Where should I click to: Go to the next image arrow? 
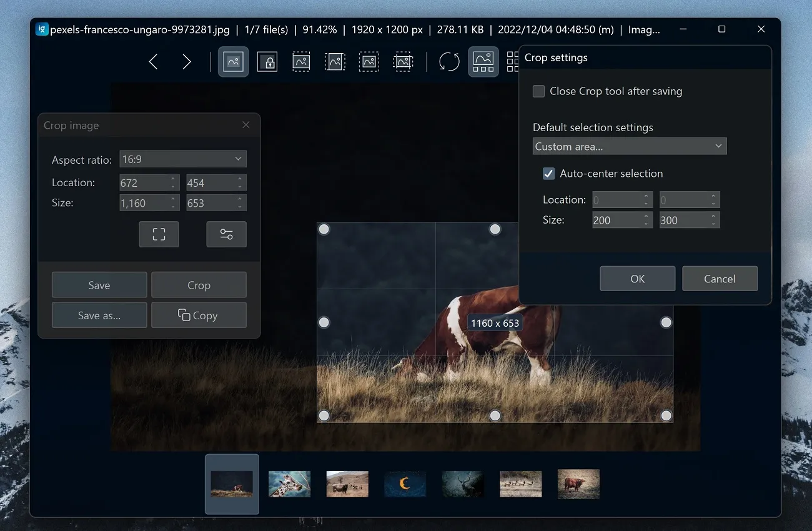tap(186, 61)
